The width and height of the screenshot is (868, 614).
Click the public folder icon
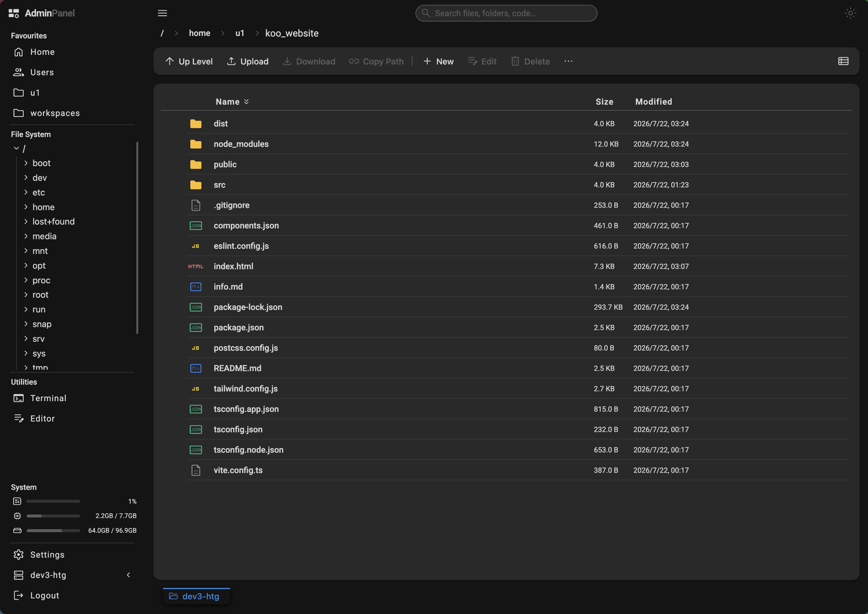(x=196, y=165)
